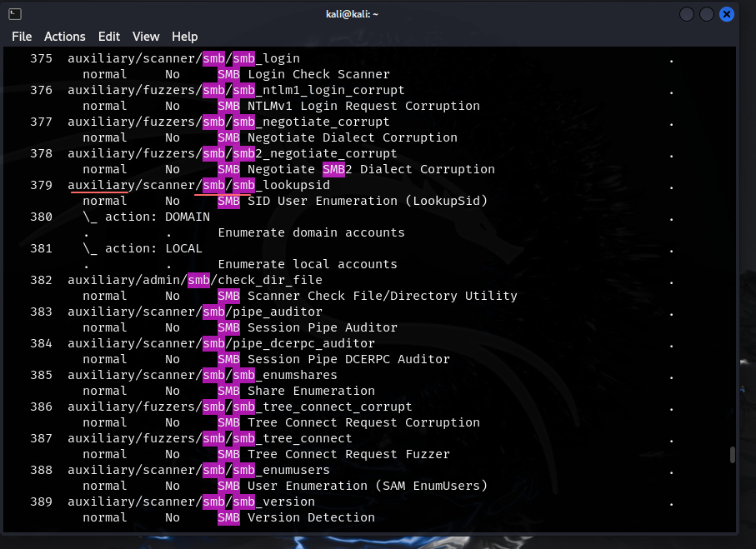Click 'NTLMv1 Login Request Corruption' text
This screenshot has width=756, height=549.
pyautogui.click(x=363, y=107)
